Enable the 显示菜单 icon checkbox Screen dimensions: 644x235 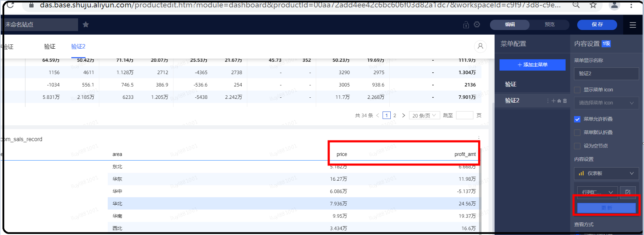click(577, 90)
